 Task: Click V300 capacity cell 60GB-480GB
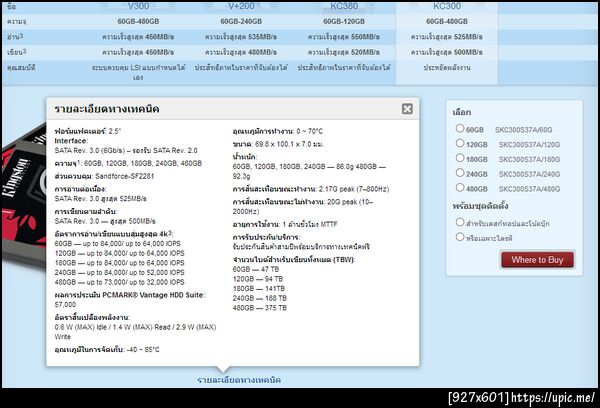point(139,21)
